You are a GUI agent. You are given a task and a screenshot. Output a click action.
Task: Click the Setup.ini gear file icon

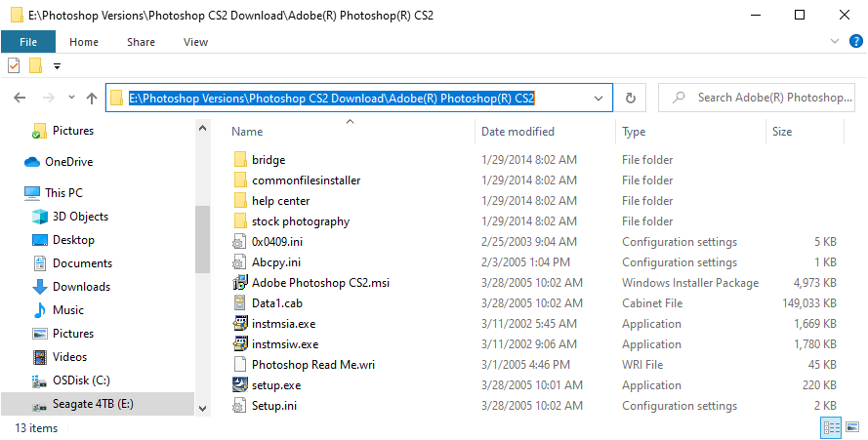point(239,406)
